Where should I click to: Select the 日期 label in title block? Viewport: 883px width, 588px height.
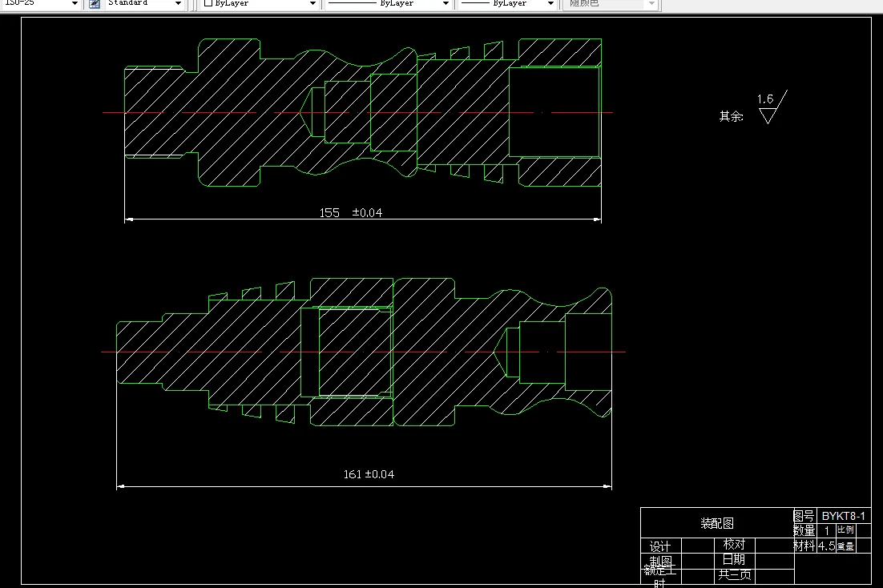734,559
